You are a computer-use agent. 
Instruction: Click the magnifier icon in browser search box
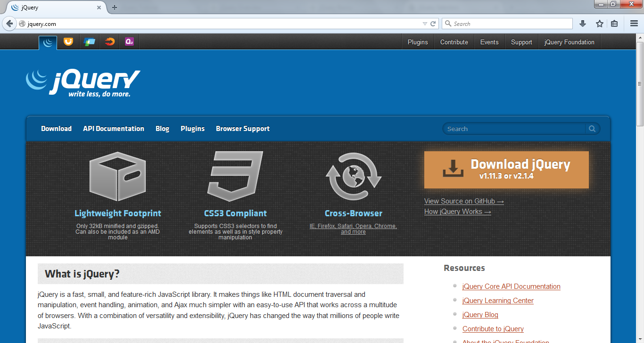448,24
